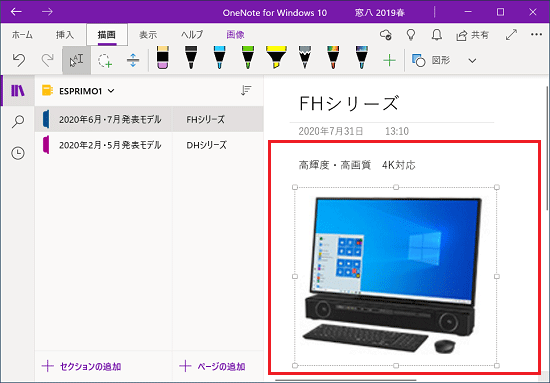The image size is (550, 383).
Task: Expand the drawing ribbon overflow chevron
Action: pyautogui.click(x=472, y=61)
